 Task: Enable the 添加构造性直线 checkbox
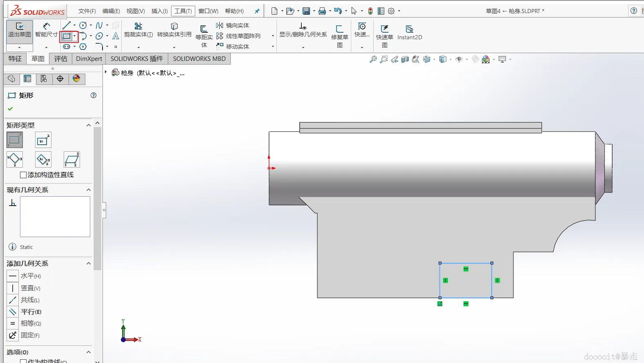pyautogui.click(x=24, y=175)
